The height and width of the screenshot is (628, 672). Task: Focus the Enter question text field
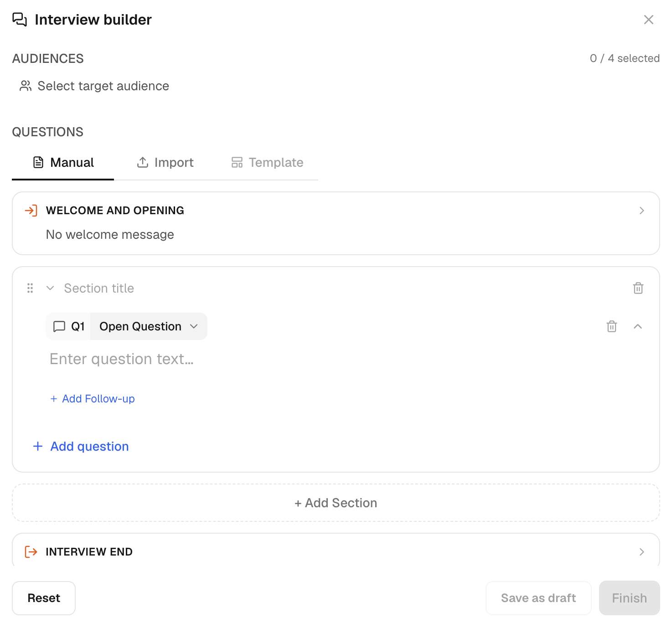point(121,359)
